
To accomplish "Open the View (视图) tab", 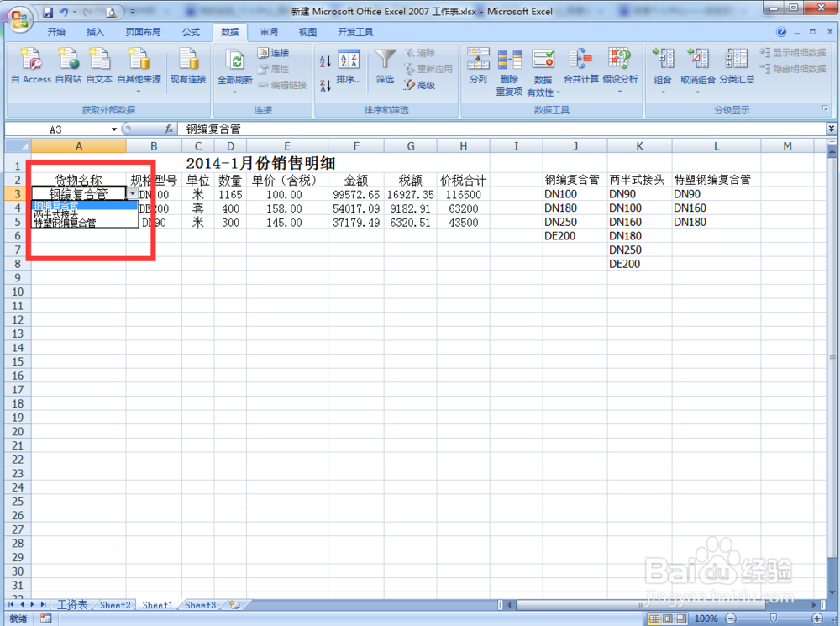I will coord(307,32).
